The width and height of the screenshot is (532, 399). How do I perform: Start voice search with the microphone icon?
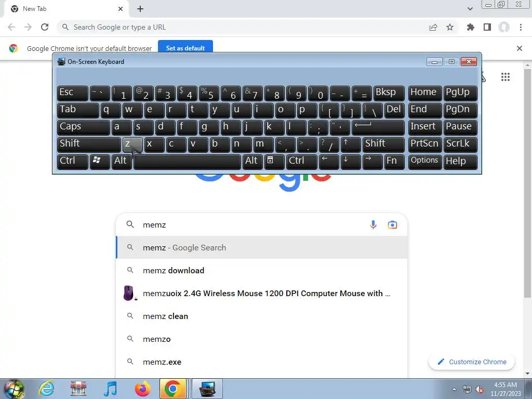(373, 224)
